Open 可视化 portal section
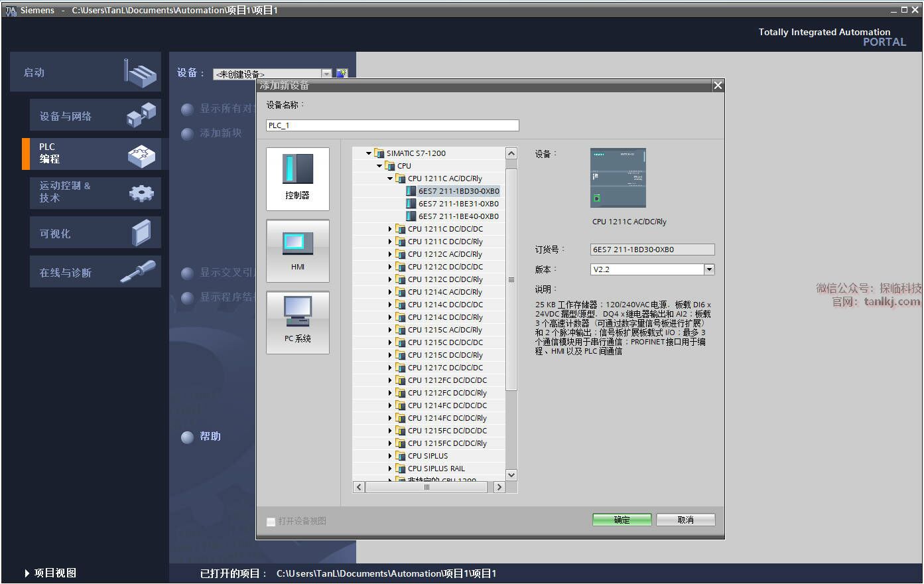 tap(96, 233)
